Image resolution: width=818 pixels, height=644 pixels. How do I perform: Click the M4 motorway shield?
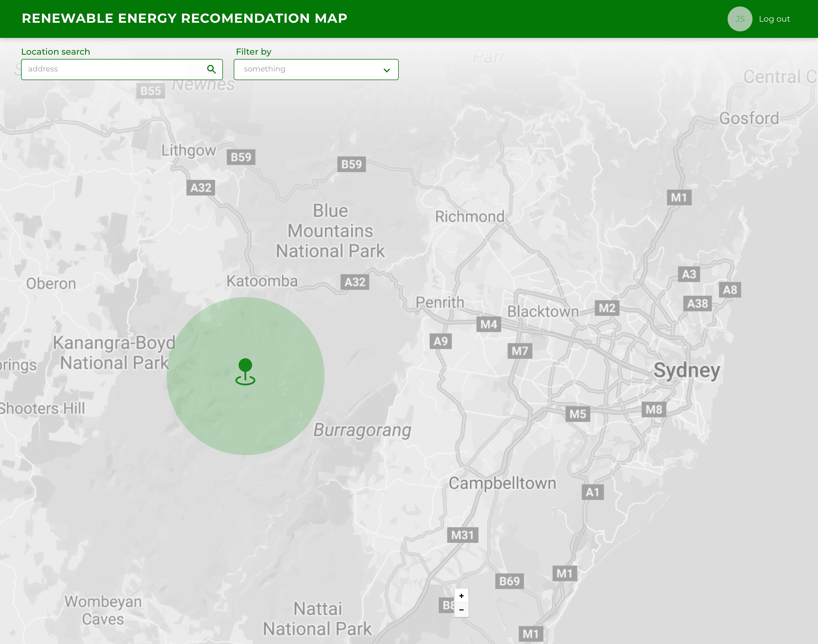tap(489, 324)
